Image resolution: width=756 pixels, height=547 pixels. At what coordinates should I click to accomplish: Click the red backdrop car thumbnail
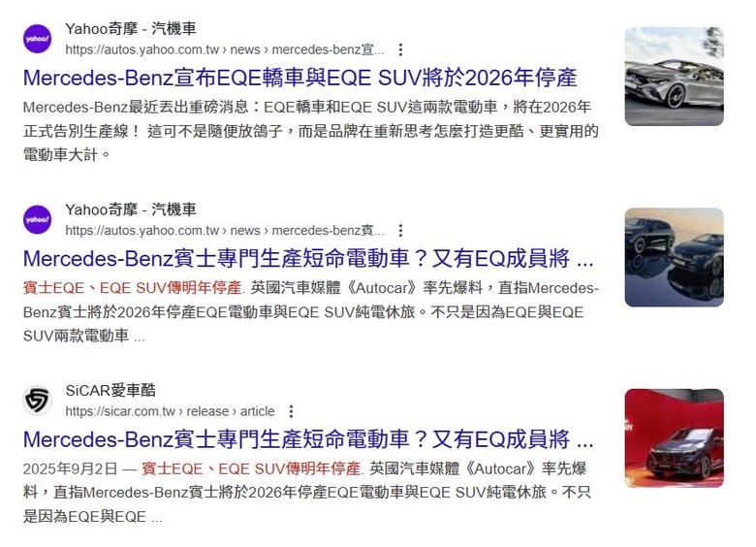674,438
